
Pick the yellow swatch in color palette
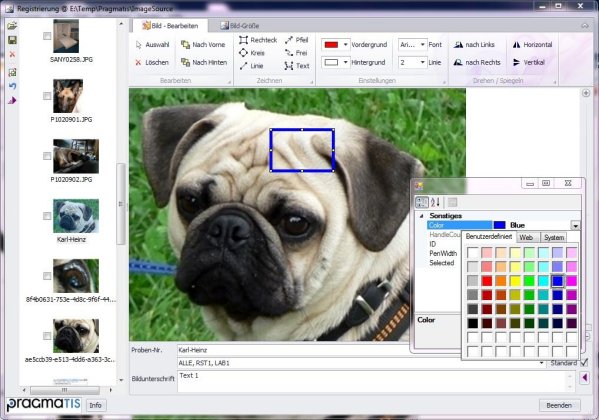tap(515, 281)
